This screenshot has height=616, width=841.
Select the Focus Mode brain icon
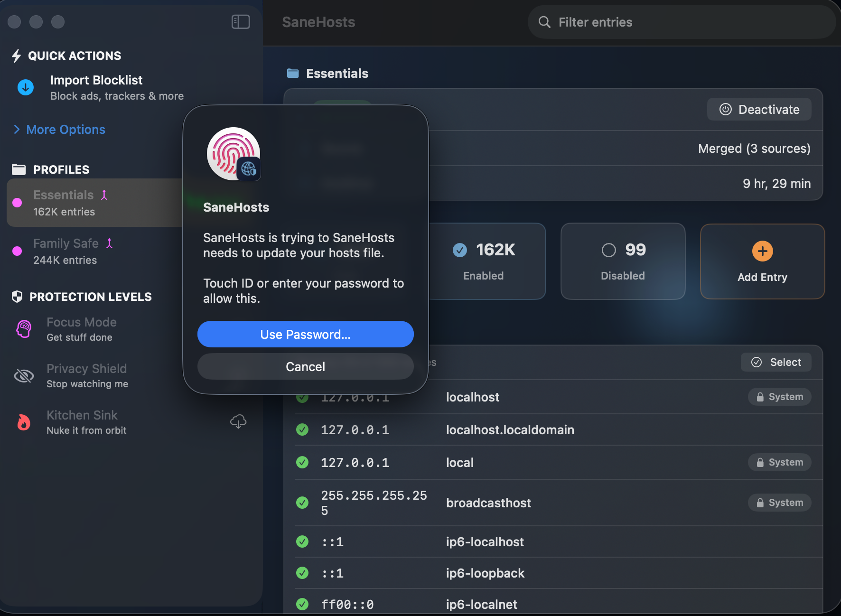click(x=23, y=328)
